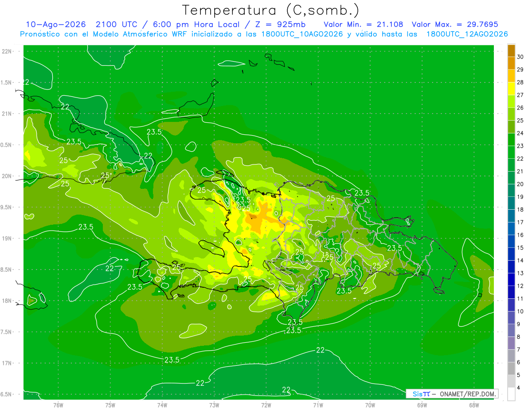This screenshot has width=532, height=411.
Task: Click the '71W' longitude axis label
Action: point(318,405)
